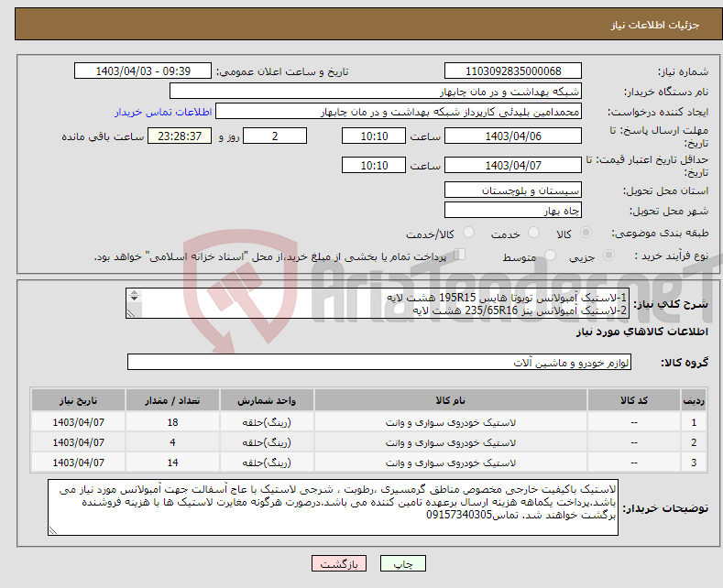The image size is (723, 588).
Task: Click the resize grip of description box
Action: click(131, 313)
